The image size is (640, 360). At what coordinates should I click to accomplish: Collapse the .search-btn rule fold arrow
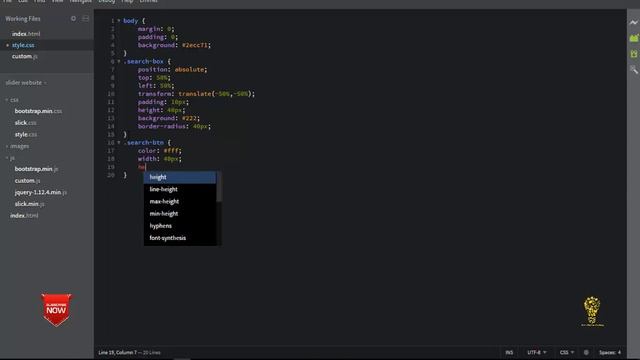point(119,142)
